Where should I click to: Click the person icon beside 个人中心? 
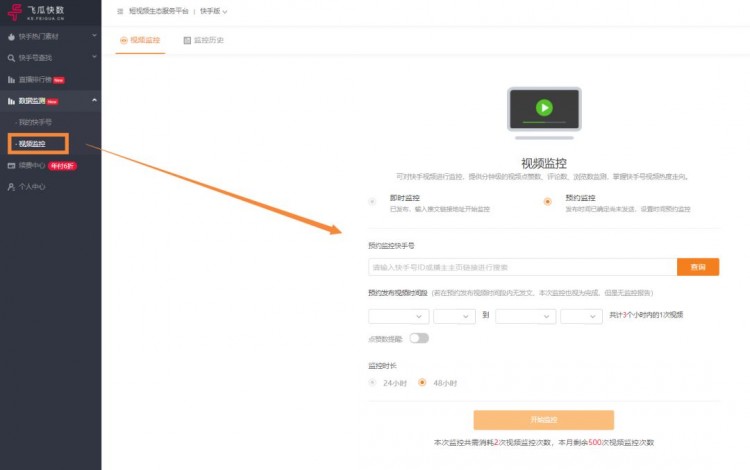click(11, 187)
